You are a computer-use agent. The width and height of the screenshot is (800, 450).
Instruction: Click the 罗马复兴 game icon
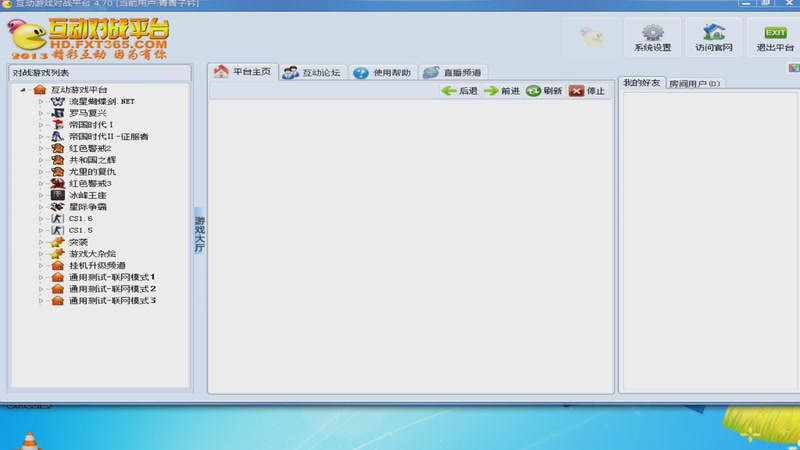pos(58,113)
